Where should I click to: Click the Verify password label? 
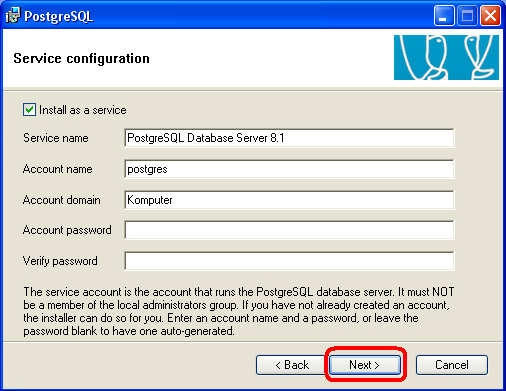click(60, 261)
